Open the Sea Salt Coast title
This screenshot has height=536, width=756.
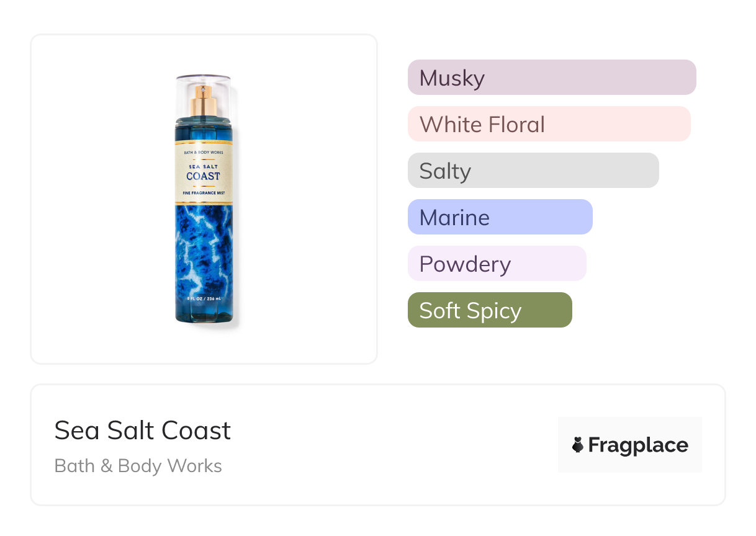(x=143, y=431)
